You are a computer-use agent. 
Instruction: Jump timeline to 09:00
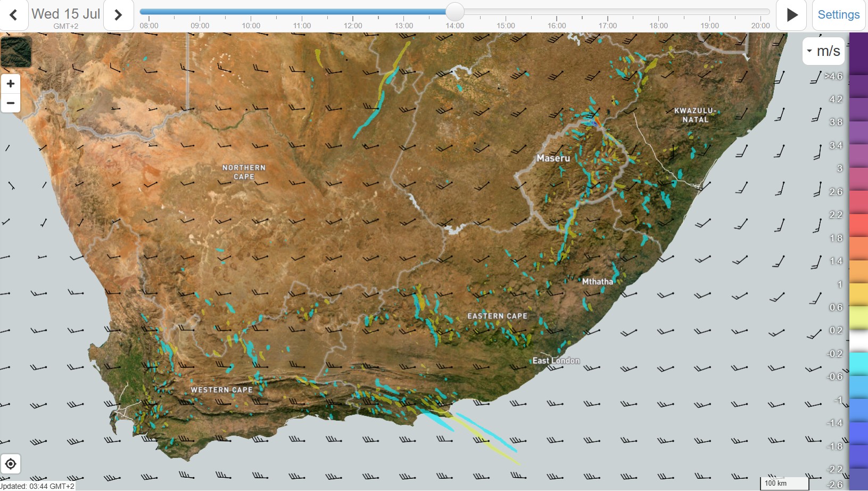[x=200, y=25]
